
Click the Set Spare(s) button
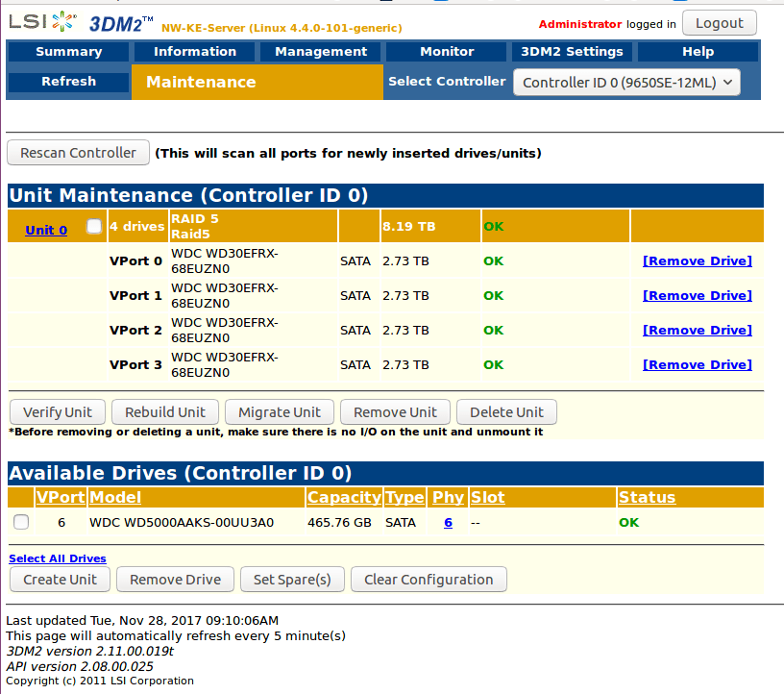pos(292,579)
